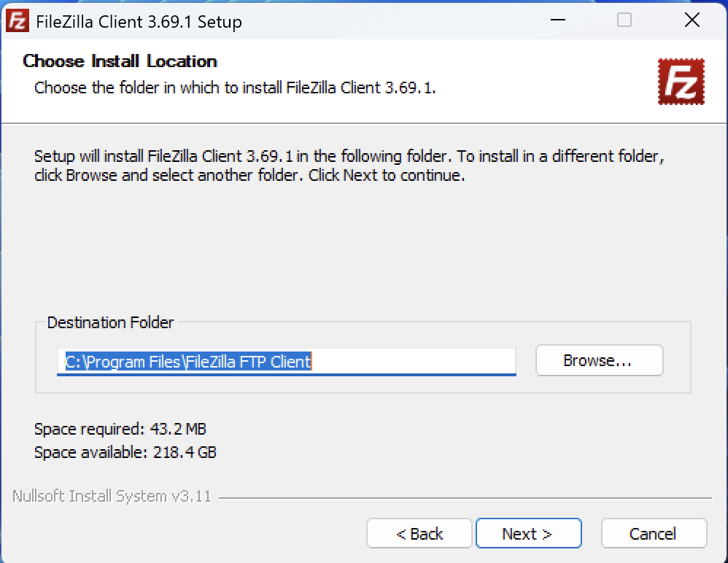
Task: Click the "Nullsoft Install System v3.11" branding text
Action: [x=112, y=496]
